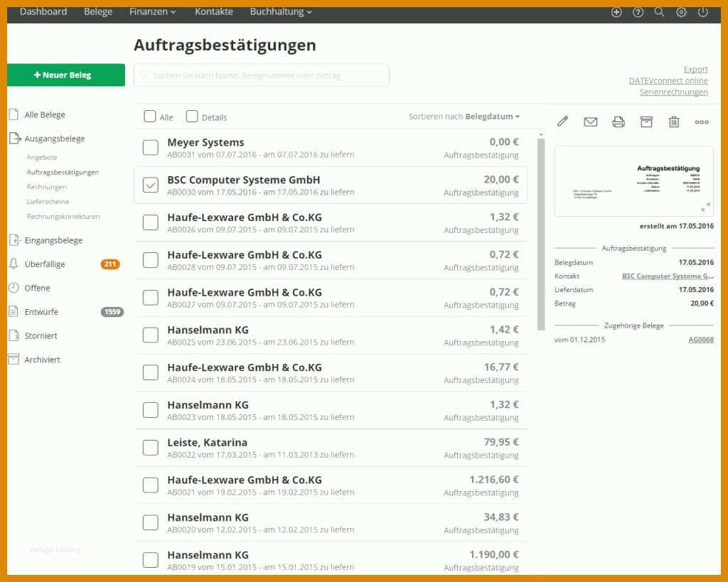The image size is (728, 582).
Task: Select the AB0023 Hanselmann KG row
Action: [x=331, y=410]
